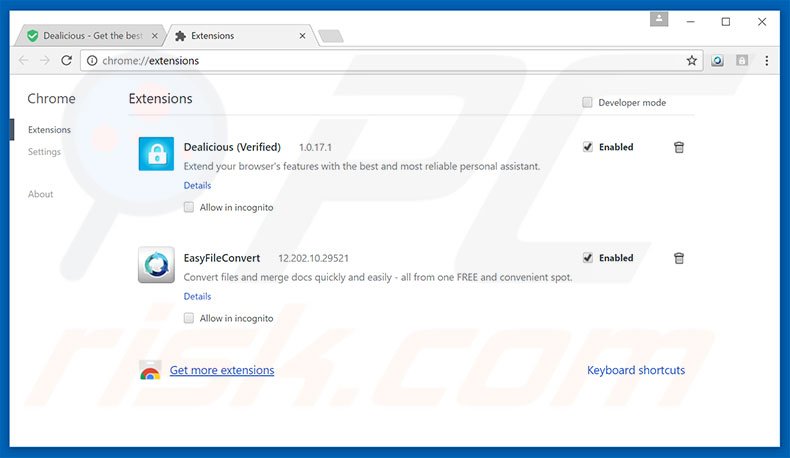Open Keyboard shortcuts link
790x458 pixels.
pos(636,370)
